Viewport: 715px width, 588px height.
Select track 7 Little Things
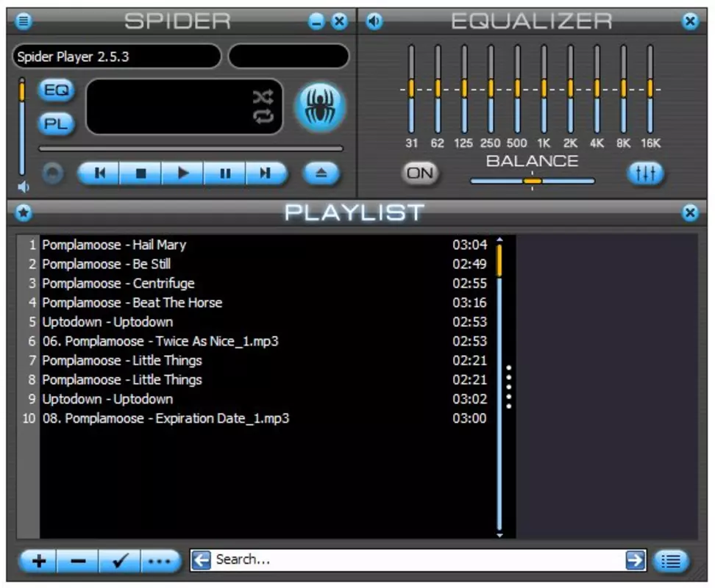[265, 361]
